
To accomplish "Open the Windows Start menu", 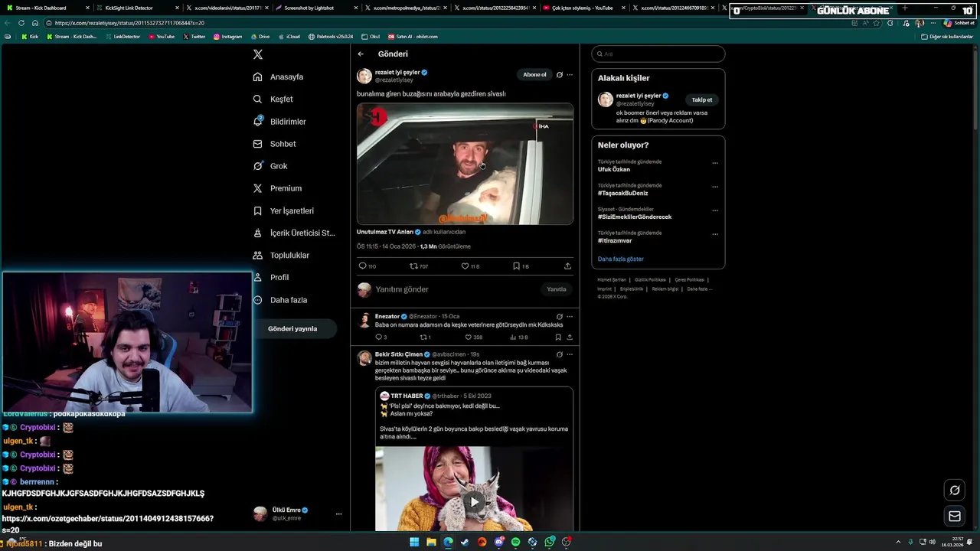I will point(414,542).
